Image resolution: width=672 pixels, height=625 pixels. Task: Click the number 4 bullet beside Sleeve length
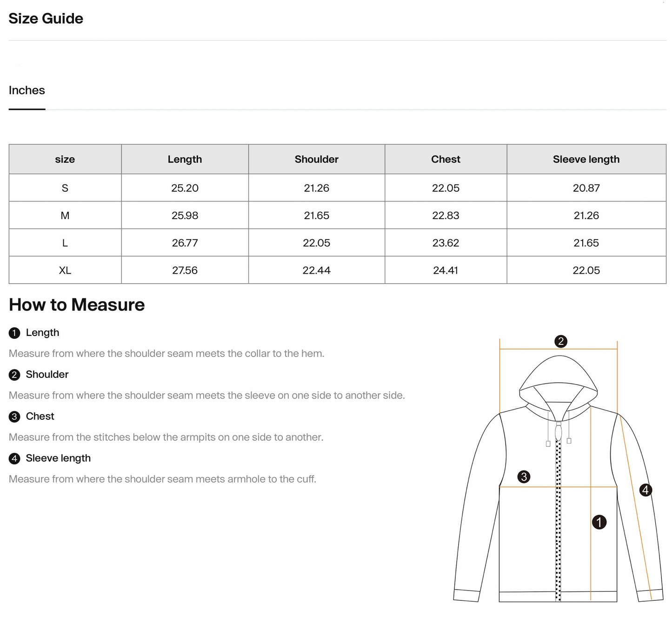pyautogui.click(x=14, y=459)
